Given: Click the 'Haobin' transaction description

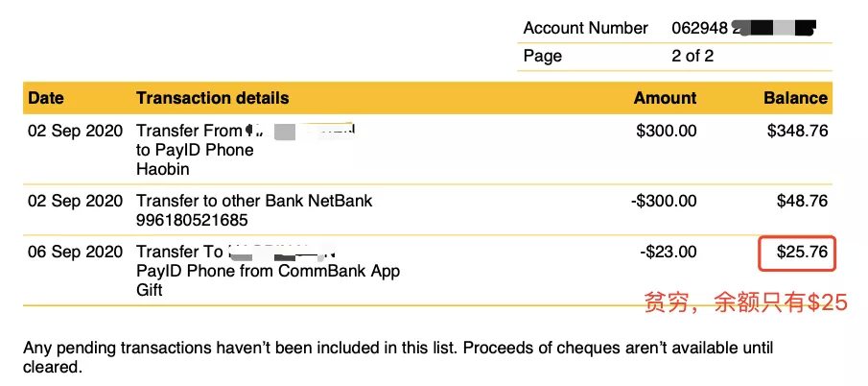Looking at the screenshot, I should coord(163,169).
